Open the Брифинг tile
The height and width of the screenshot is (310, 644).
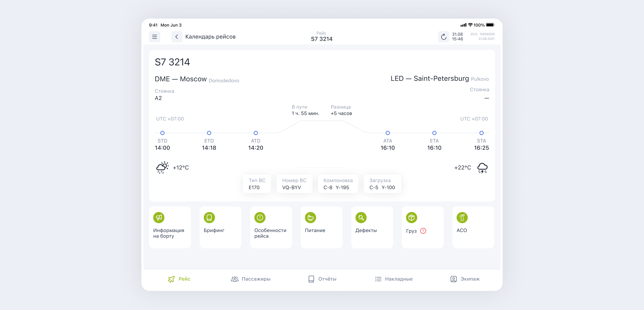[220, 227]
